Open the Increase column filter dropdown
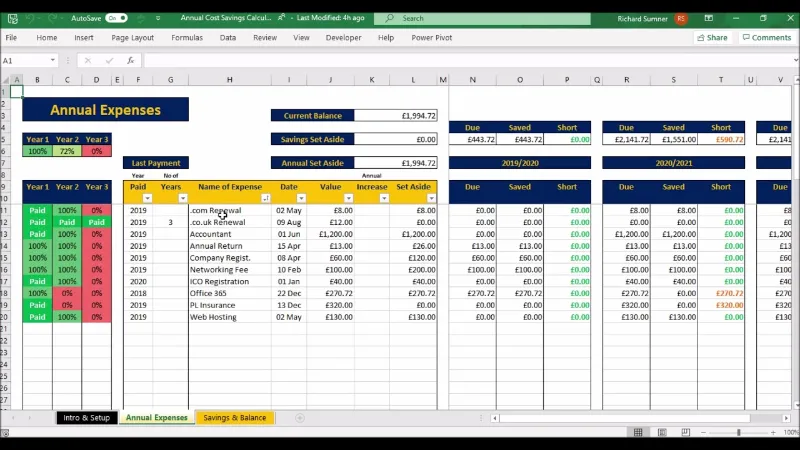The width and height of the screenshot is (800, 450). (384, 198)
